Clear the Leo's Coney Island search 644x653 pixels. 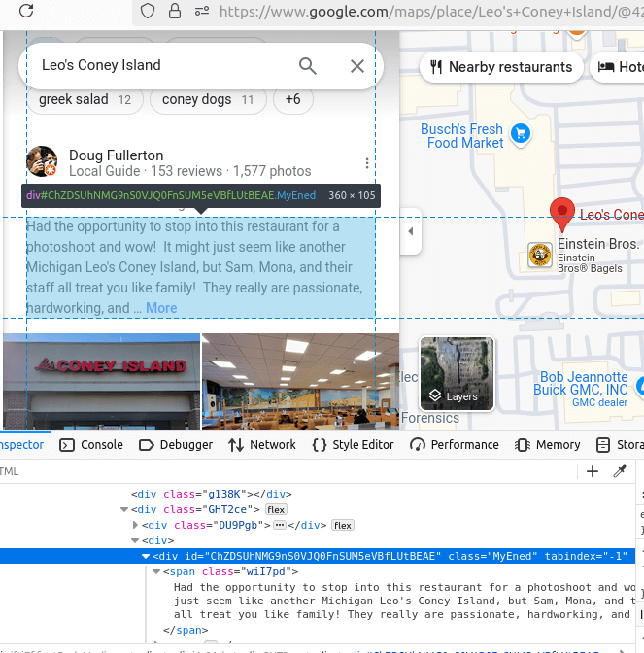tap(357, 66)
